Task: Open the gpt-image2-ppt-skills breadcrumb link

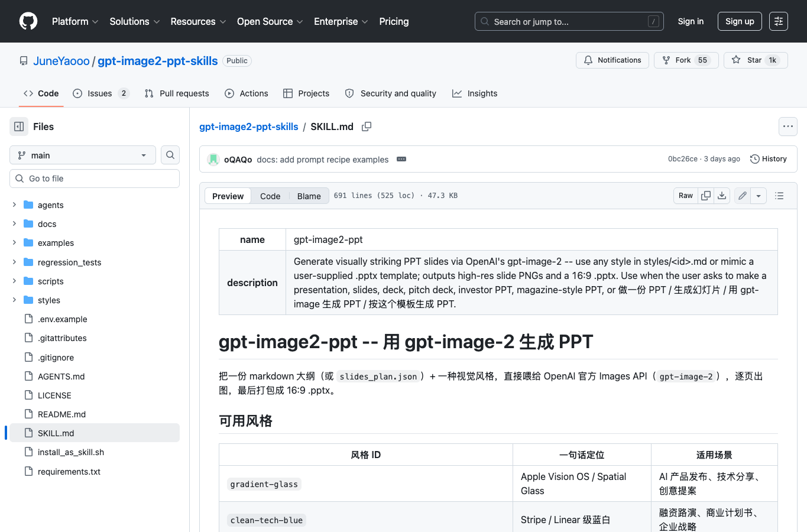Action: click(249, 126)
